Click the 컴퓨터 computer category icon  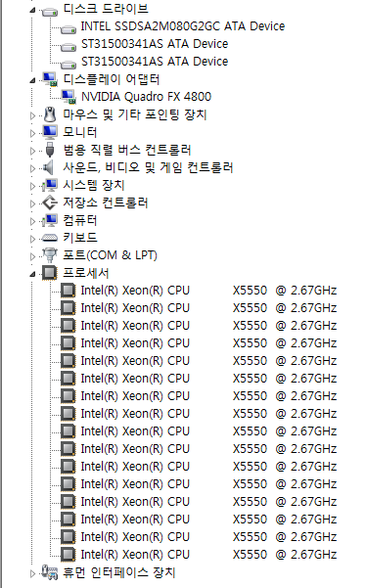tap(50, 220)
